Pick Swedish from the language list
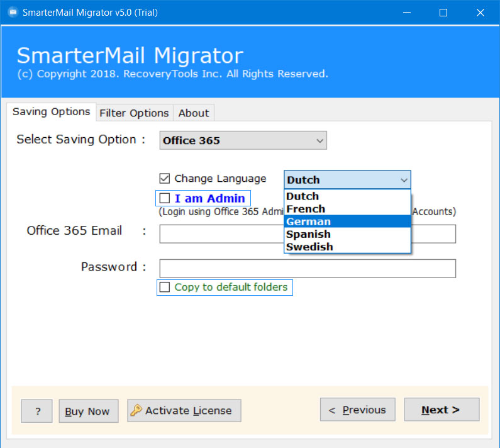Image resolution: width=500 pixels, height=448 pixels. (x=347, y=246)
